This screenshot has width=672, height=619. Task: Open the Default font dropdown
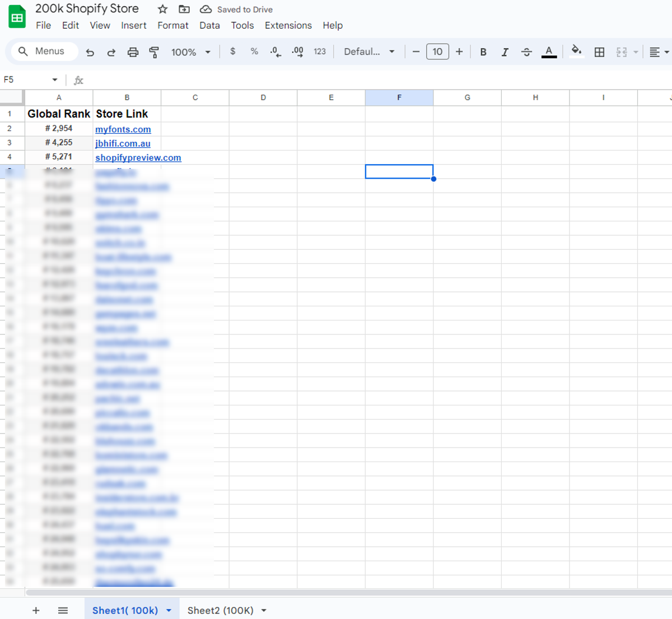pyautogui.click(x=369, y=52)
